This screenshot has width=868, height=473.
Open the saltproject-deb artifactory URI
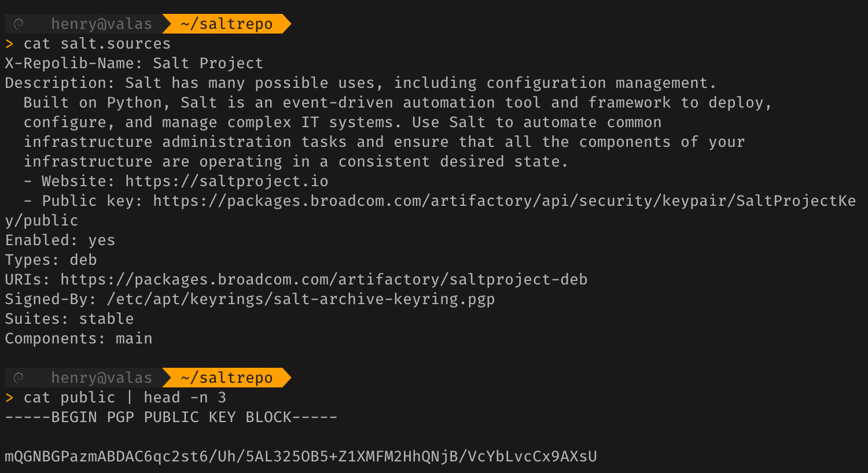click(323, 279)
